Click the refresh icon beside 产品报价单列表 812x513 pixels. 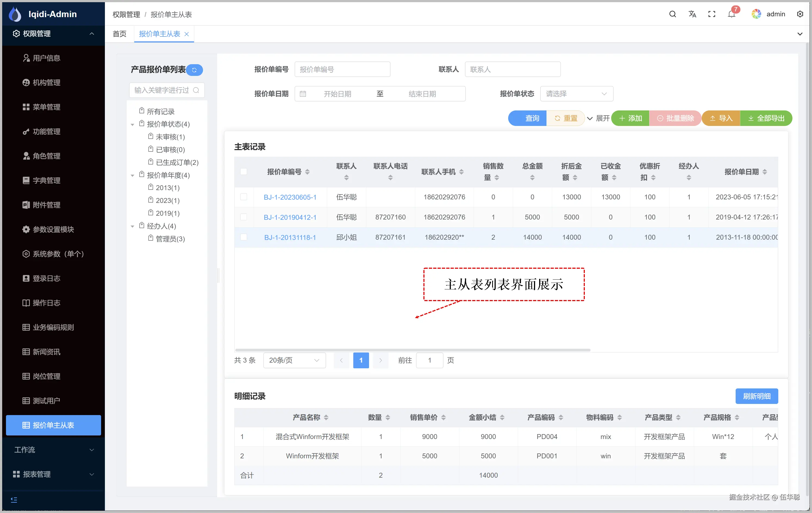(194, 70)
